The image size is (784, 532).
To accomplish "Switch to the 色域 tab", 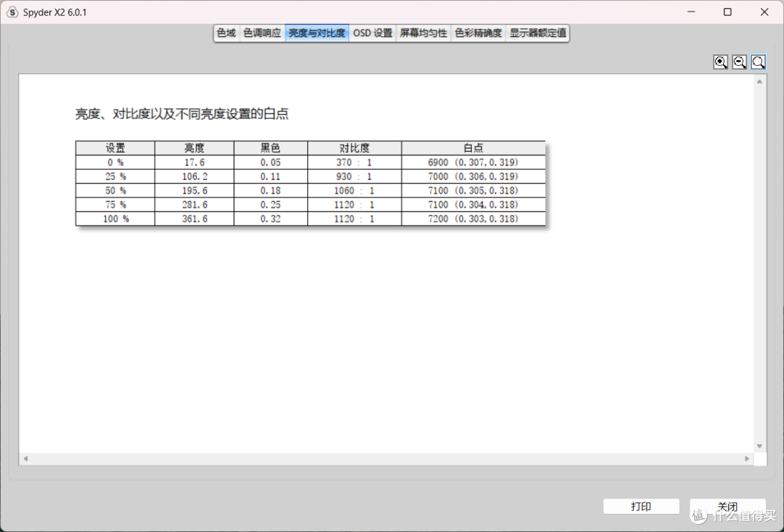I will (226, 33).
